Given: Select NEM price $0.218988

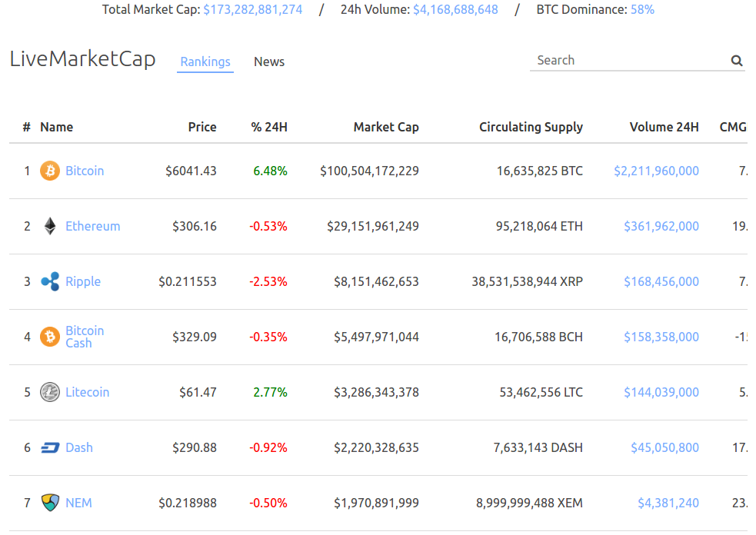Looking at the screenshot, I should pos(188,503).
